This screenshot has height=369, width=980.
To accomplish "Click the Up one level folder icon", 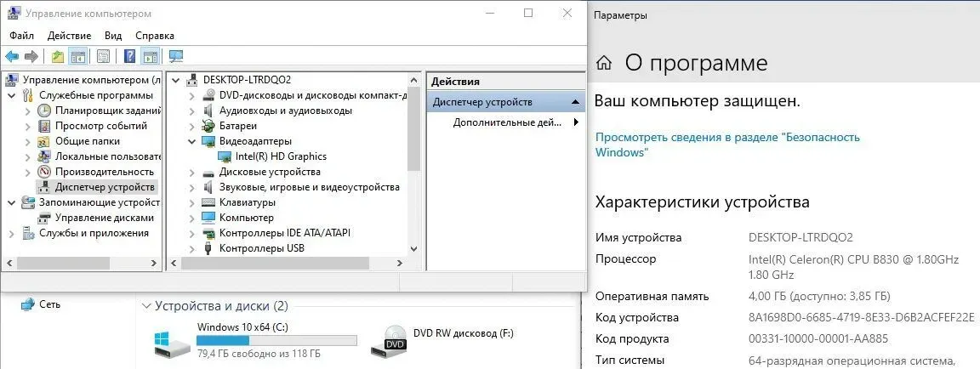I will coord(57,57).
